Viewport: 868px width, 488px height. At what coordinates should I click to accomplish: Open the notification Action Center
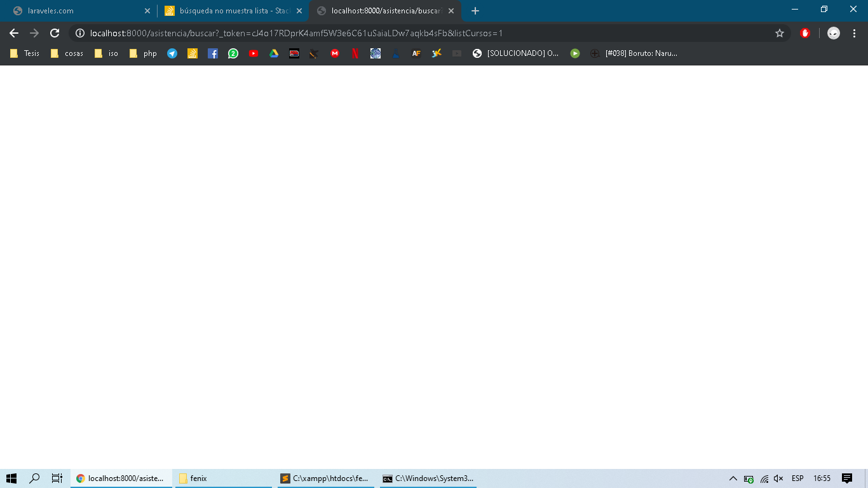pos(847,478)
